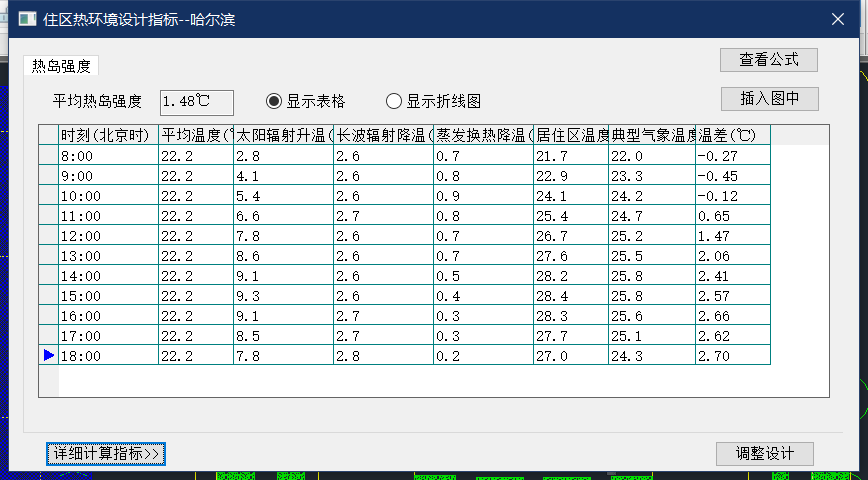Select the 显示表格 radio button
The width and height of the screenshot is (868, 480).
275,101
